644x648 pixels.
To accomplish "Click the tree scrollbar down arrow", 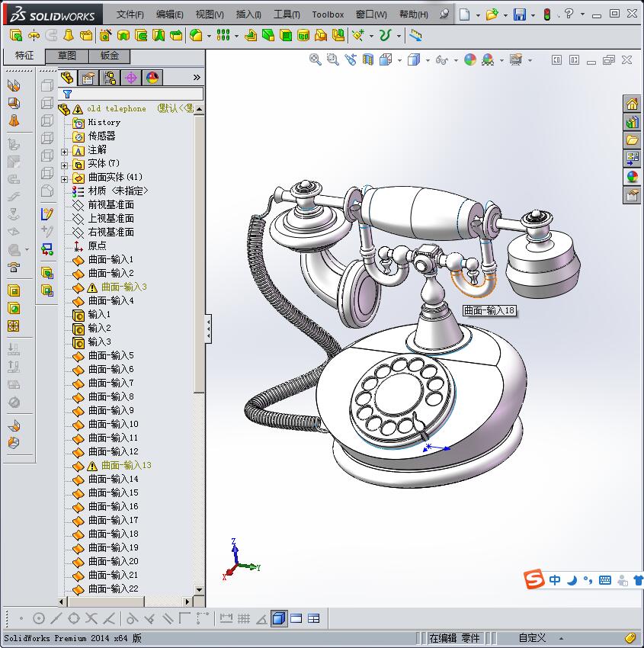I will point(199,590).
